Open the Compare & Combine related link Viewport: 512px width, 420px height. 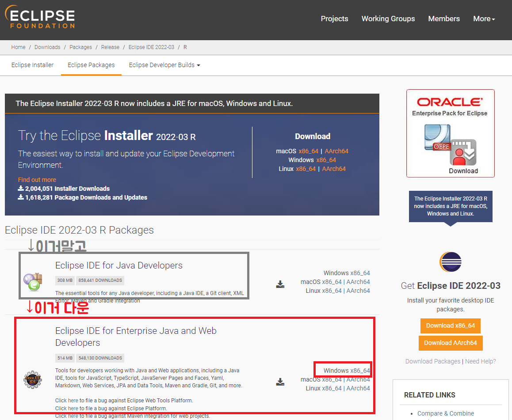445,413
